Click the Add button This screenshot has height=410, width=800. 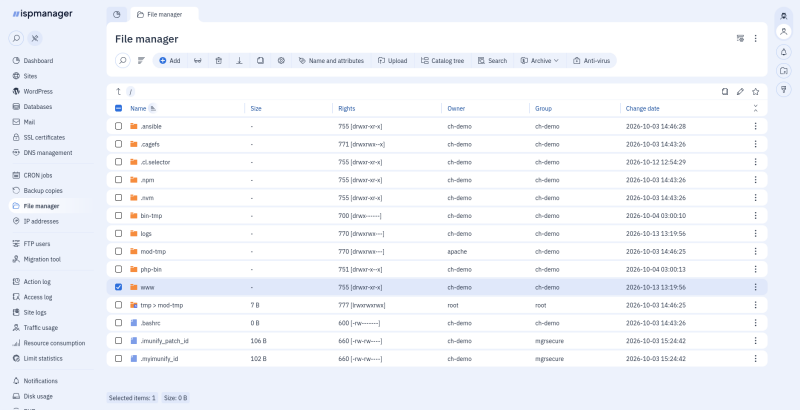pos(169,61)
